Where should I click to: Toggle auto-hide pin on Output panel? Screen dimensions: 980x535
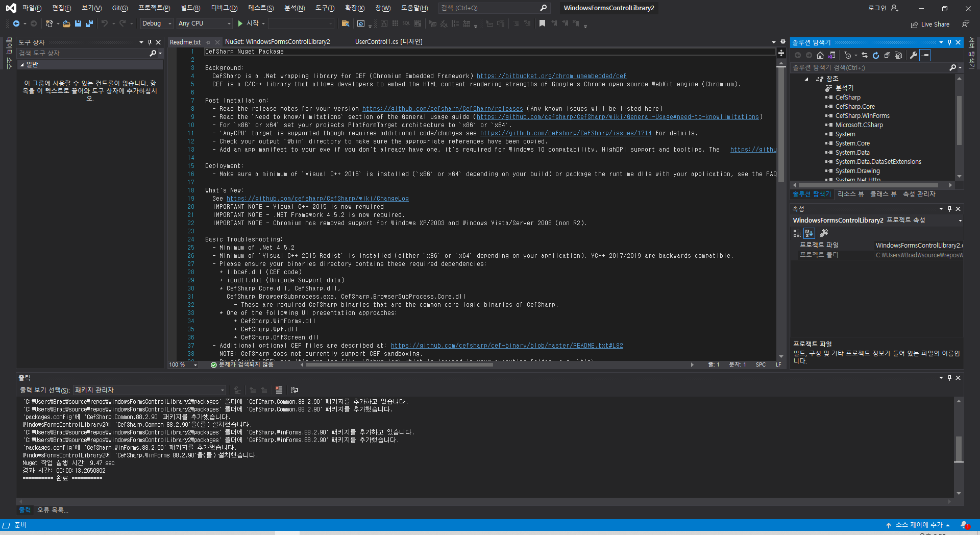click(949, 378)
